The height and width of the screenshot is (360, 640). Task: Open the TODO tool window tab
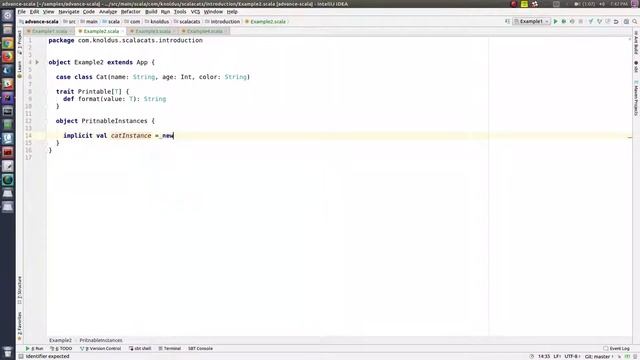pos(61,349)
